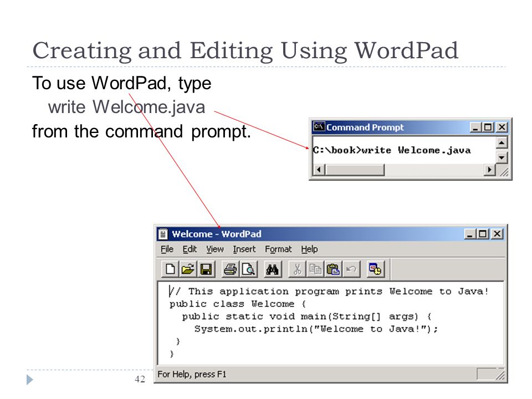The height and width of the screenshot is (399, 532).
Task: Click the 'public class Welcome {' line
Action: [x=238, y=304]
